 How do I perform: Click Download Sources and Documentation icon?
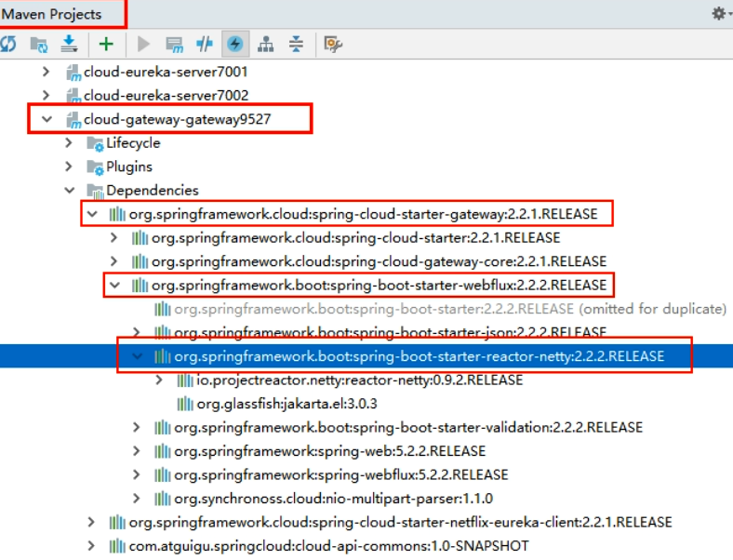[69, 44]
